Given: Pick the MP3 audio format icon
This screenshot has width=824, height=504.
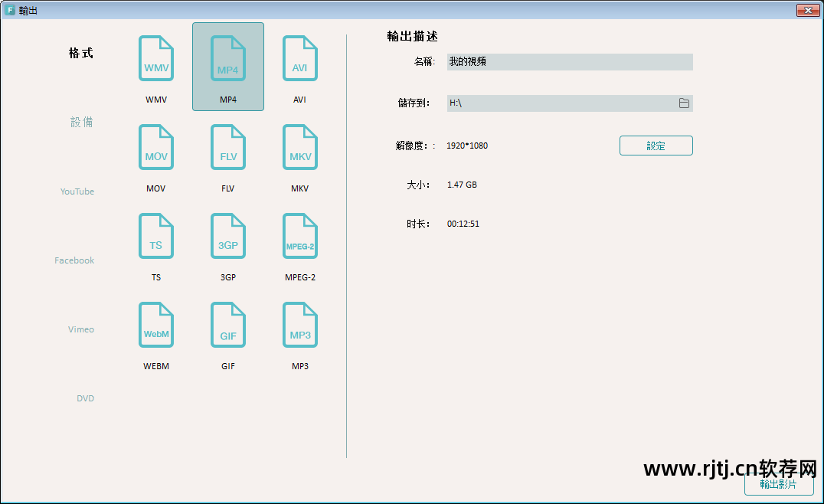Looking at the screenshot, I should pos(299,326).
